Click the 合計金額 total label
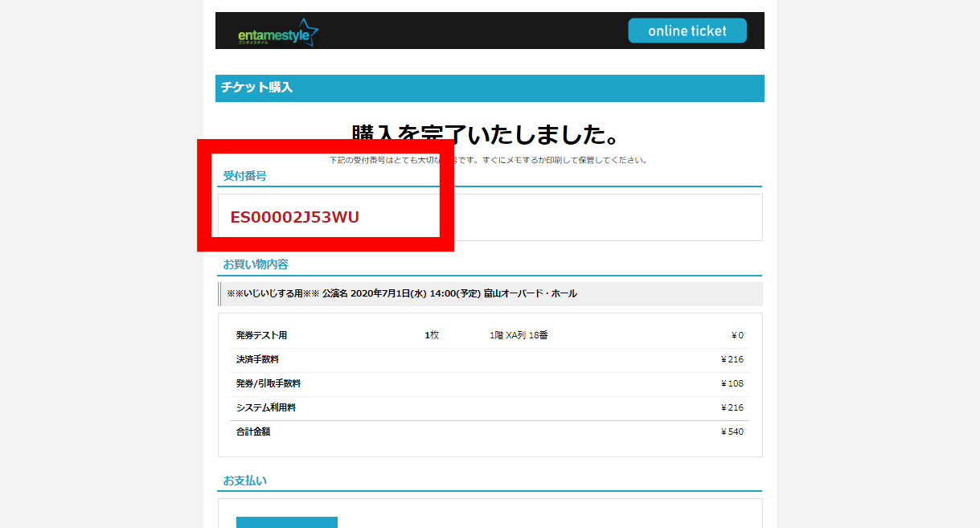Image resolution: width=980 pixels, height=528 pixels. click(x=253, y=432)
